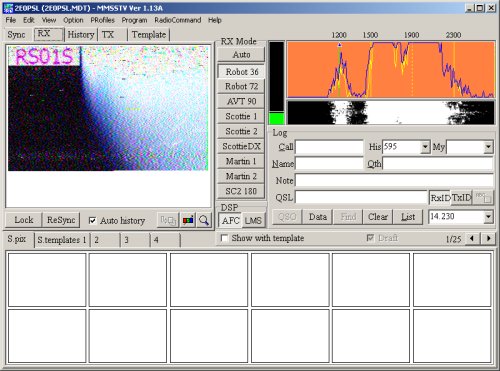Click the RxID button

click(x=440, y=198)
